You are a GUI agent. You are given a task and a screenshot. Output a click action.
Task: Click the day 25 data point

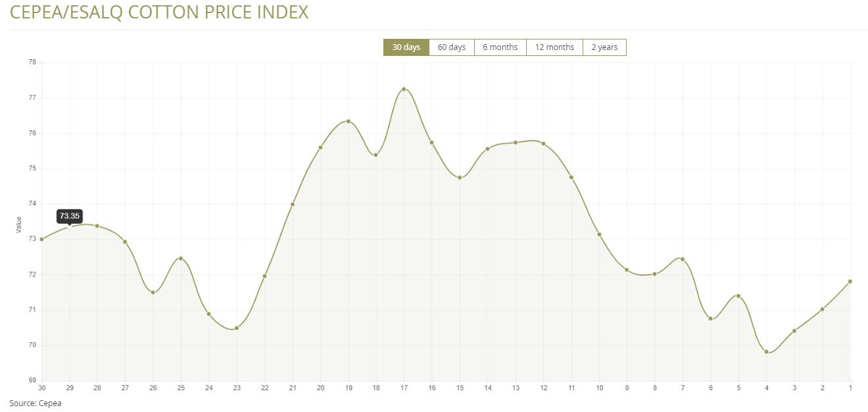tap(181, 258)
